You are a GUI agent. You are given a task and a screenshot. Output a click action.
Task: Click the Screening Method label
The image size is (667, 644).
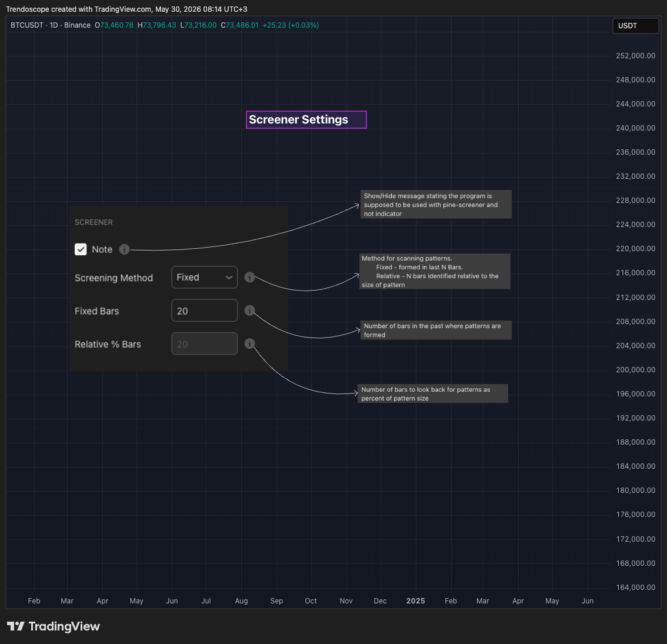coord(114,278)
